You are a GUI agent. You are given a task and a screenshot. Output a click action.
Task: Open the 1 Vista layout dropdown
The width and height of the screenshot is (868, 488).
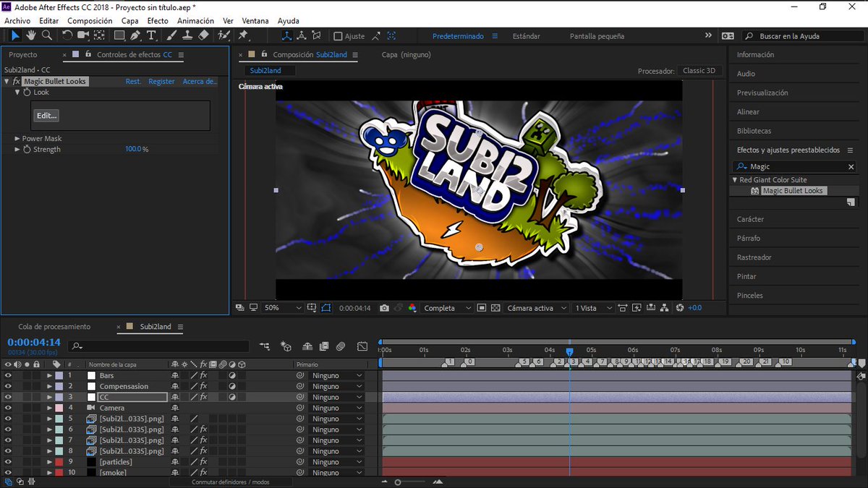point(593,308)
